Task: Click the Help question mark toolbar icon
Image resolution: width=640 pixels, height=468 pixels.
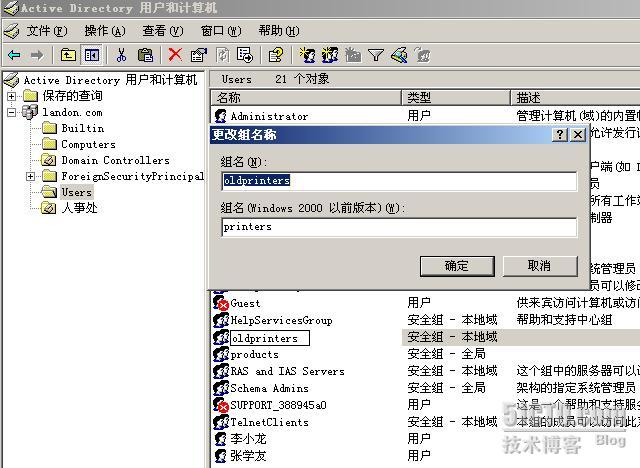Action: [276, 55]
